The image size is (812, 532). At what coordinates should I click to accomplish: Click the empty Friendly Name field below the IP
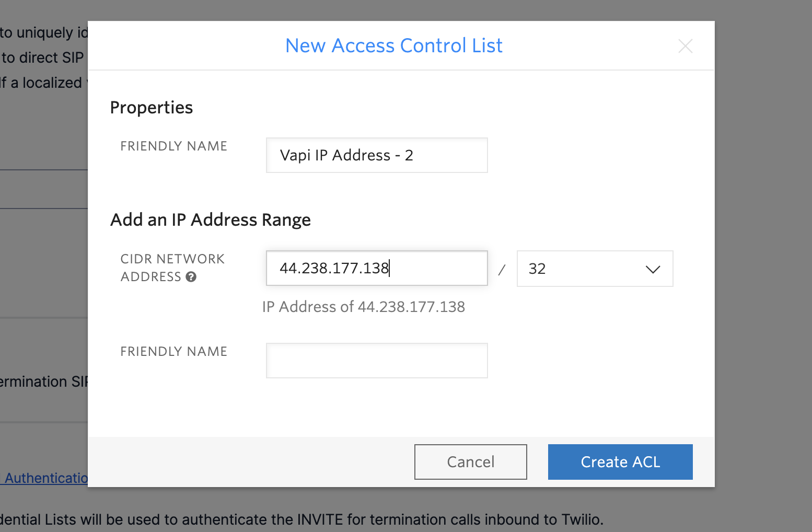point(376,360)
